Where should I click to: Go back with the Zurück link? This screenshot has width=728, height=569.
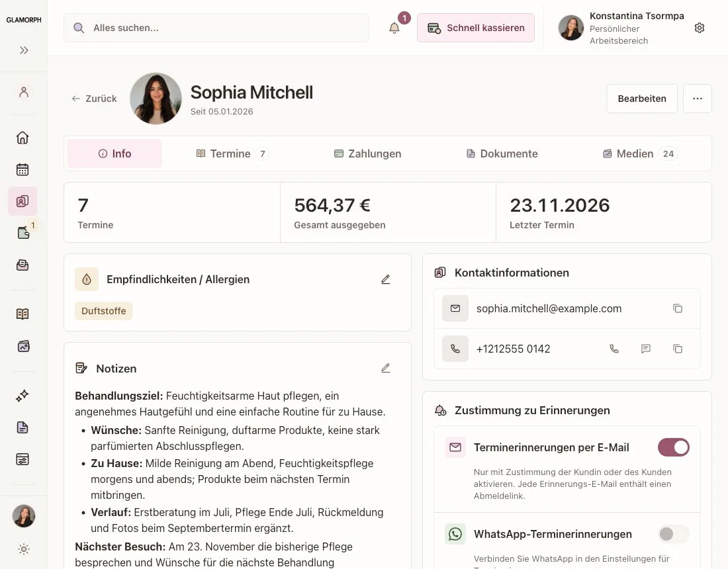click(x=94, y=99)
